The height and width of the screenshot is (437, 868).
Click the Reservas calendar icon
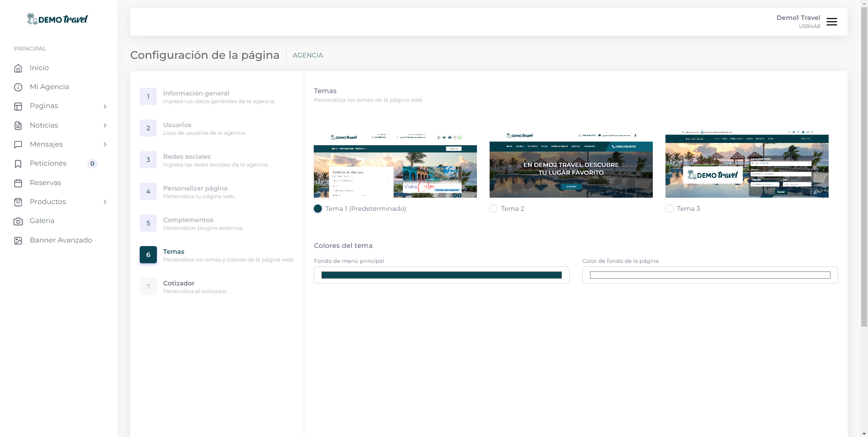[x=18, y=183]
